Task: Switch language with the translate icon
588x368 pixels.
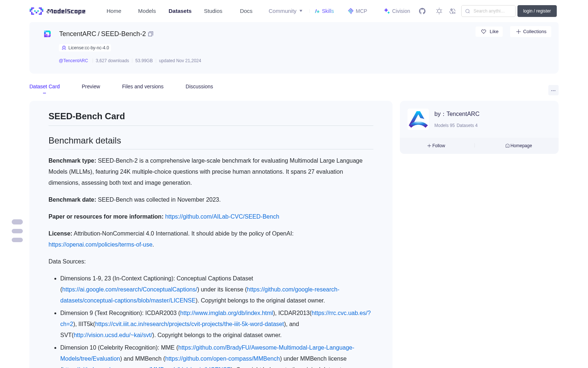Action: [x=453, y=11]
